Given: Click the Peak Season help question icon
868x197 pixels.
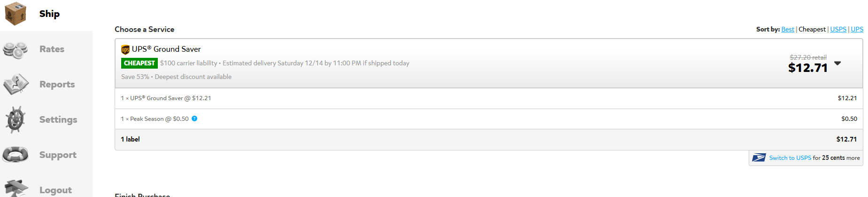Looking at the screenshot, I should [x=194, y=118].
